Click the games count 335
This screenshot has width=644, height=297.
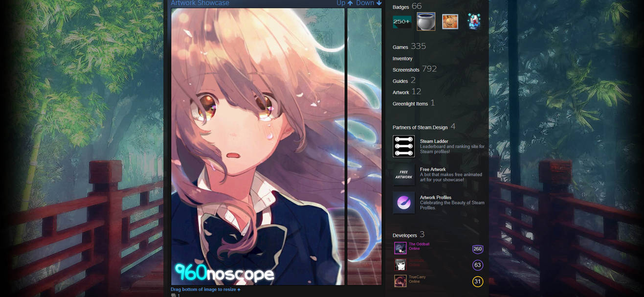point(419,46)
